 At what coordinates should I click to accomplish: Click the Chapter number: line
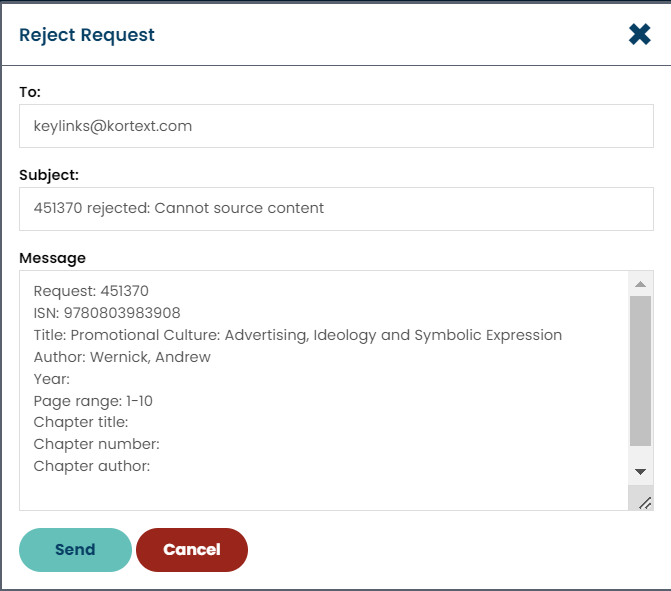point(96,444)
